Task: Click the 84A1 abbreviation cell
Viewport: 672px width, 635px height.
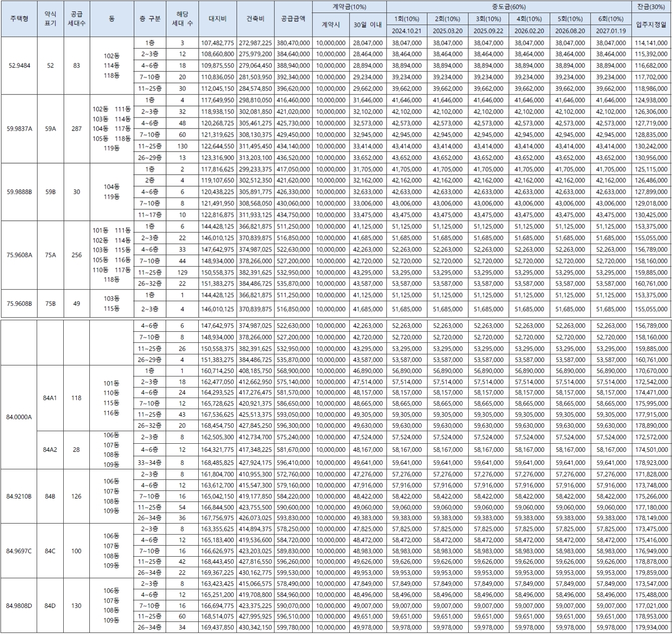Action: point(50,398)
